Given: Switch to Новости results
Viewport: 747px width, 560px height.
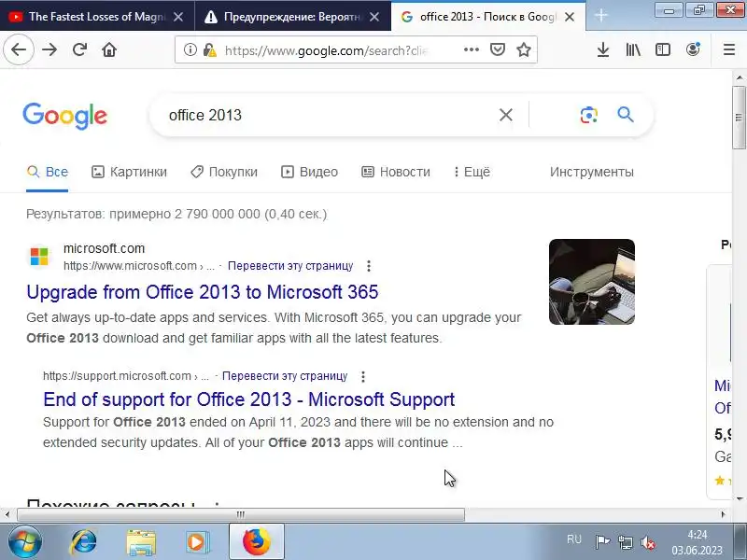Looking at the screenshot, I should point(396,172).
